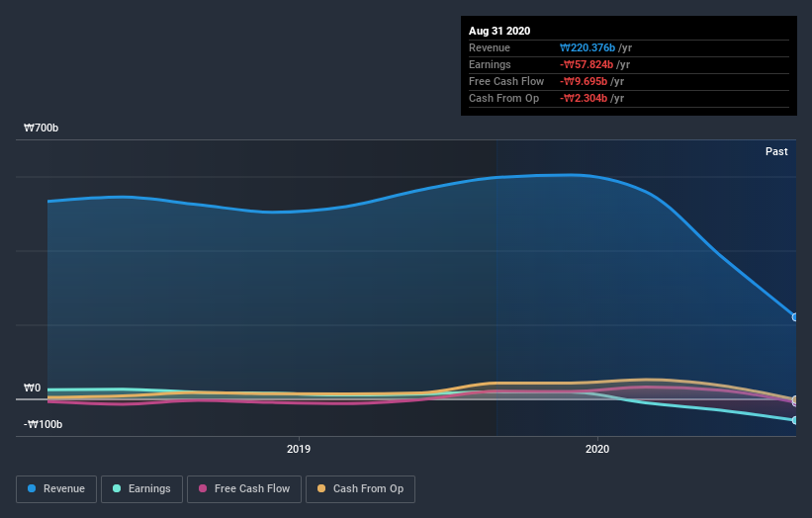Toggle the Earnings legend button

pos(141,489)
